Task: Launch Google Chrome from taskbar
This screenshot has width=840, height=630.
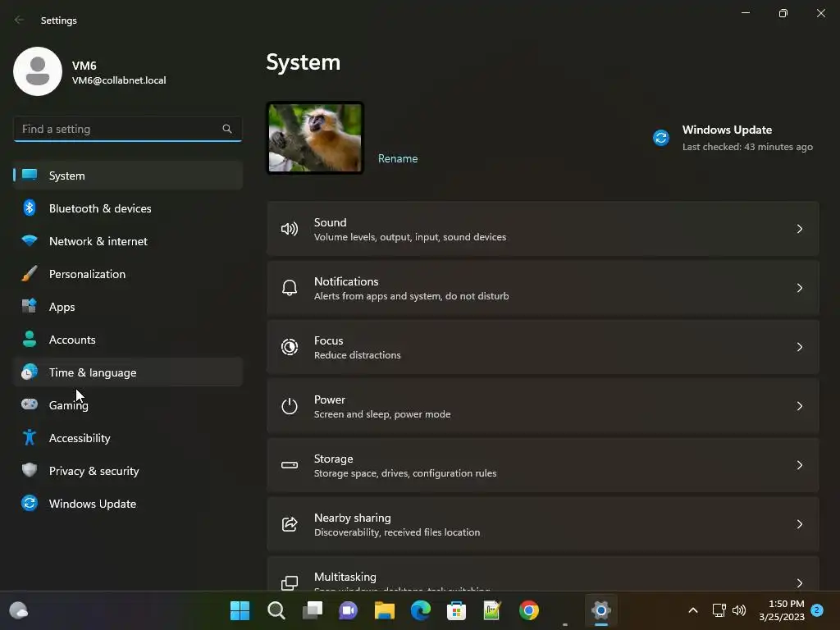Action: (529, 610)
